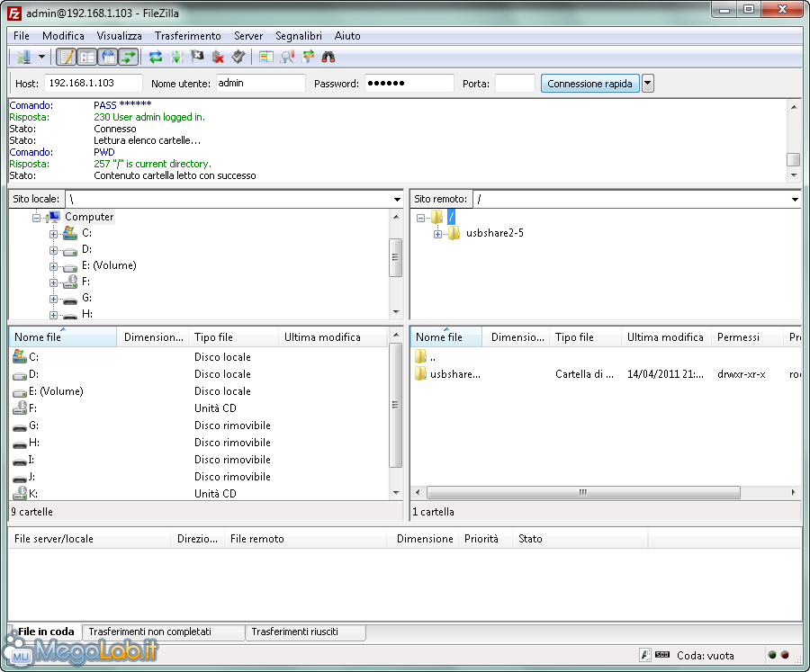This screenshot has width=810, height=672.
Task: Click remote list horizontal scrollbar thumb
Action: pyautogui.click(x=583, y=492)
